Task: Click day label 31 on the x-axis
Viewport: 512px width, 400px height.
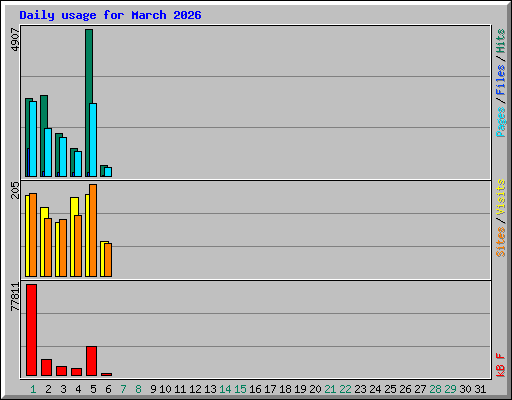Action: (x=480, y=389)
